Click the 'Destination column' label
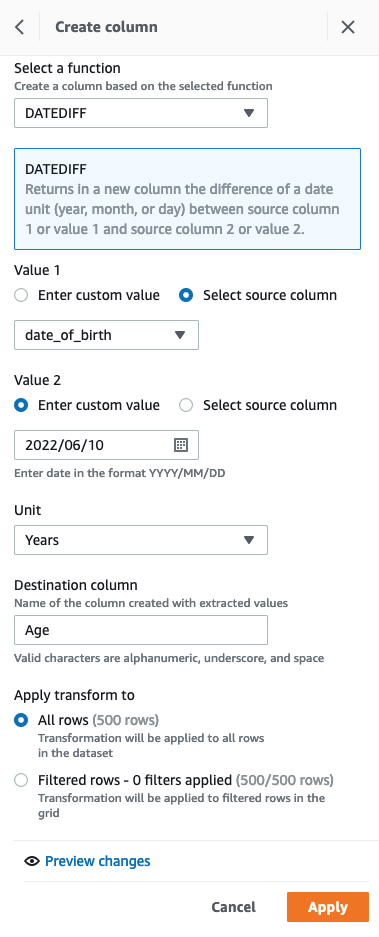 [x=76, y=585]
